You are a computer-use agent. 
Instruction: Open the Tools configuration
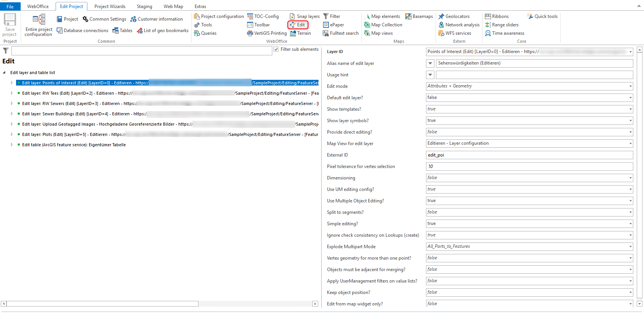click(203, 25)
